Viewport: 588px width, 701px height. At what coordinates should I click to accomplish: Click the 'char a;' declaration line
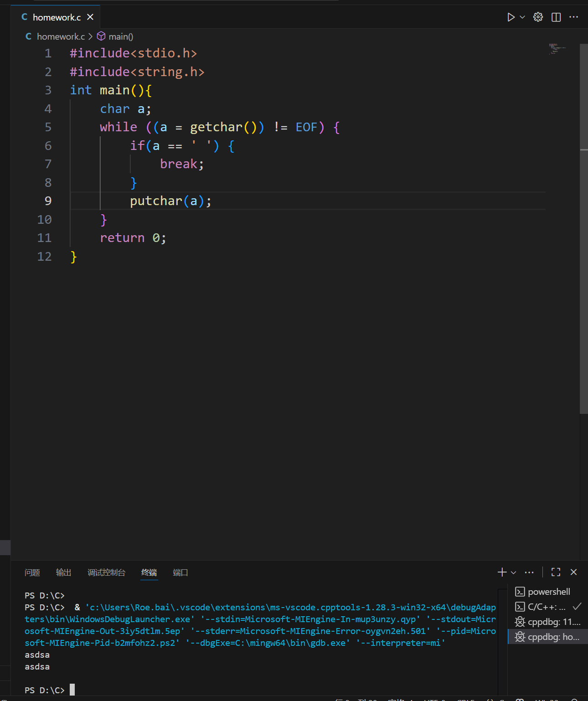pyautogui.click(x=125, y=109)
